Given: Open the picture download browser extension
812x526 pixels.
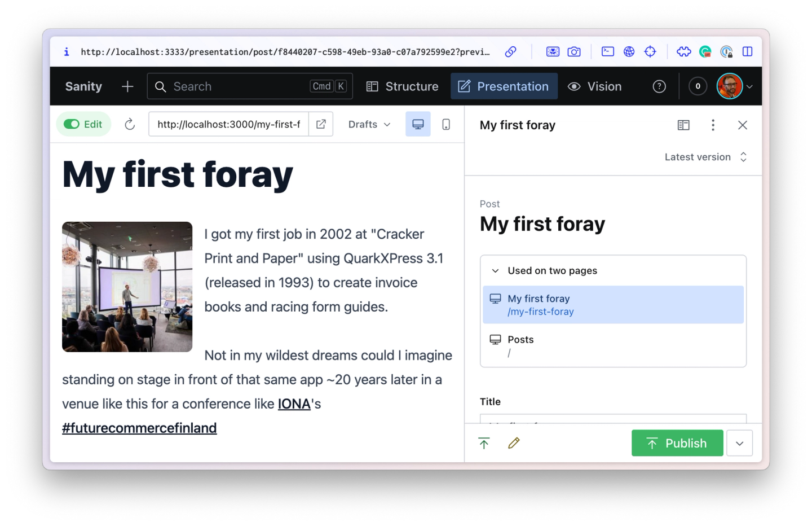Looking at the screenshot, I should pos(553,52).
